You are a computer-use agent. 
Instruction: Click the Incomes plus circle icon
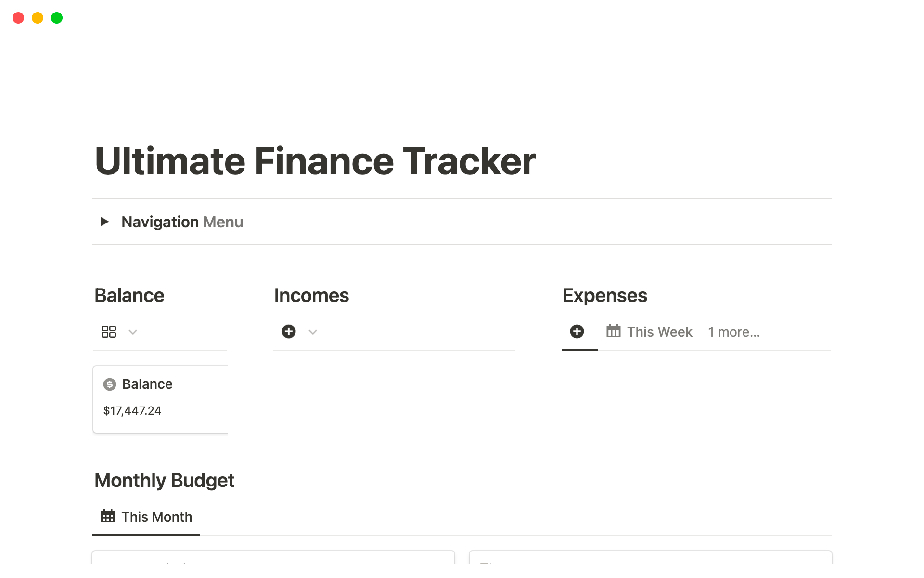coord(289,332)
